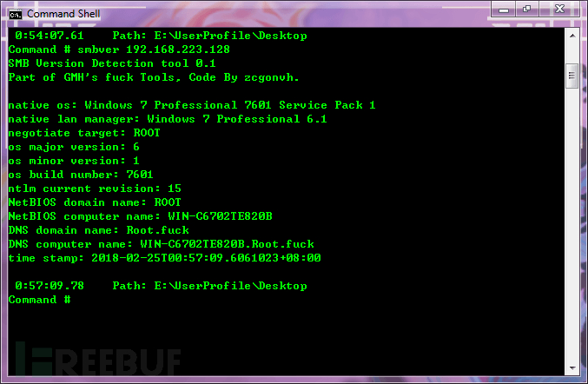Click 'negotiate target: ROOT' line
The width and height of the screenshot is (588, 384).
pyautogui.click(x=84, y=133)
